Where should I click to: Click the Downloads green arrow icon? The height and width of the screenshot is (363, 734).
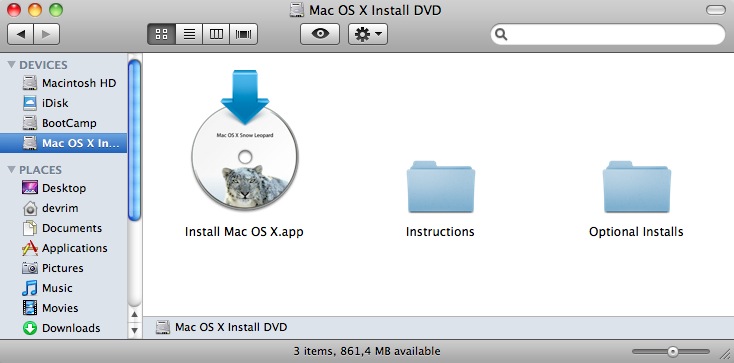point(30,328)
